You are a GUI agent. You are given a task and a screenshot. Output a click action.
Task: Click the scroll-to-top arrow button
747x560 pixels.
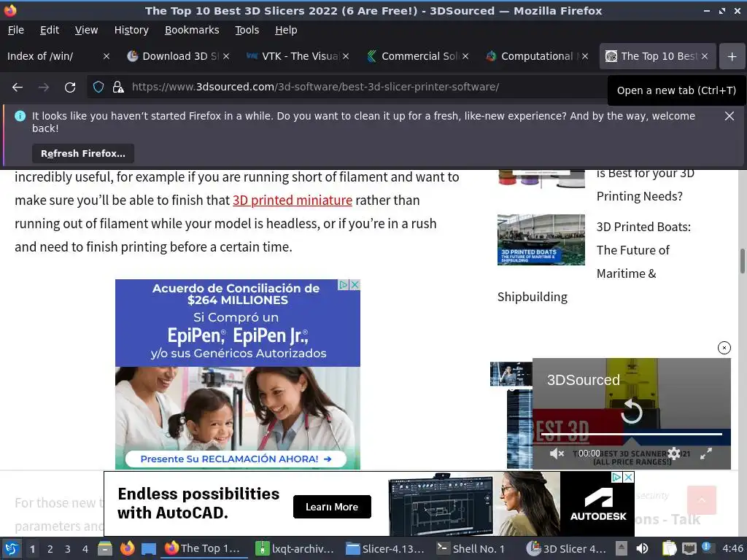(702, 500)
